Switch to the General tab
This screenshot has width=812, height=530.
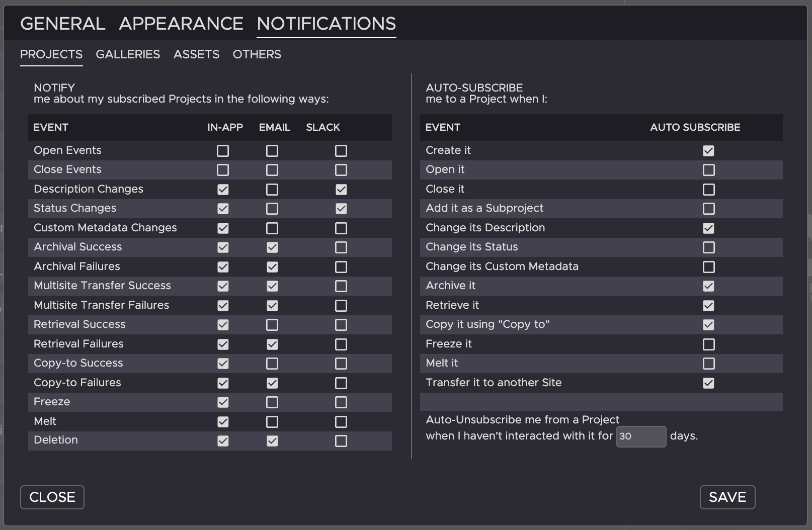click(63, 24)
